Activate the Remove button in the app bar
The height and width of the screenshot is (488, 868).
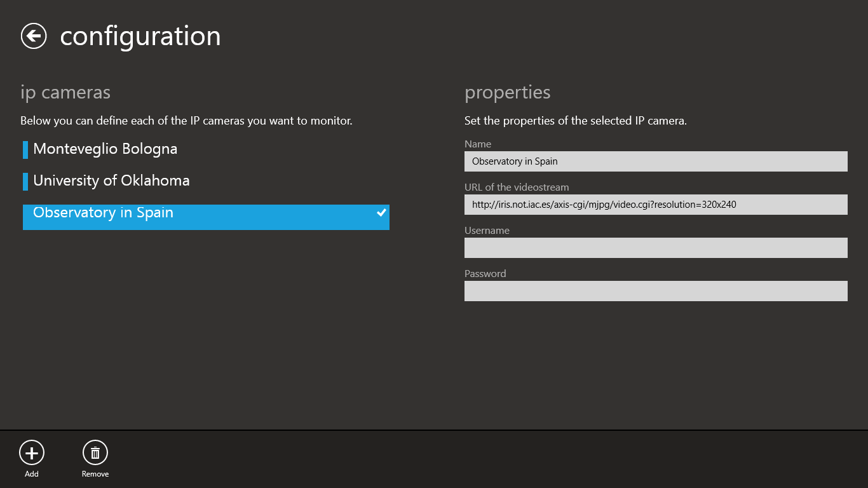click(x=95, y=459)
